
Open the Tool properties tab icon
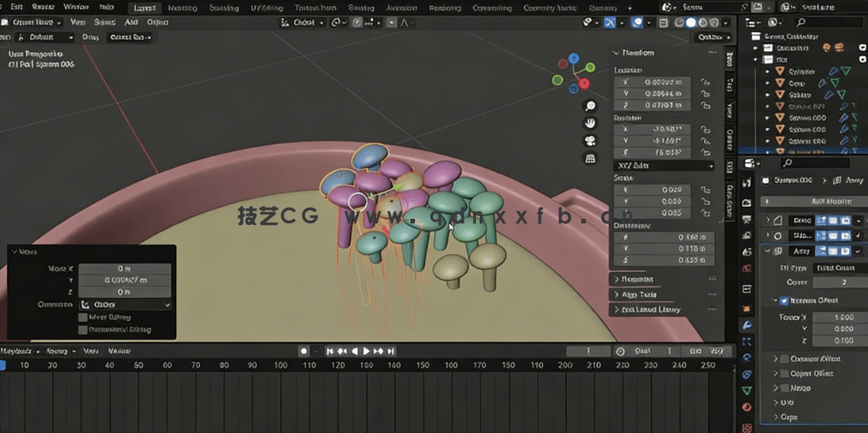click(747, 182)
